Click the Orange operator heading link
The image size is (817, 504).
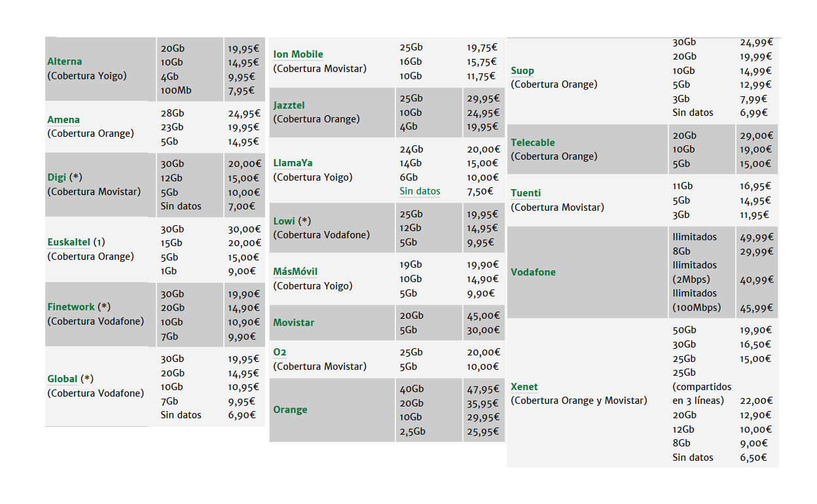tap(290, 410)
